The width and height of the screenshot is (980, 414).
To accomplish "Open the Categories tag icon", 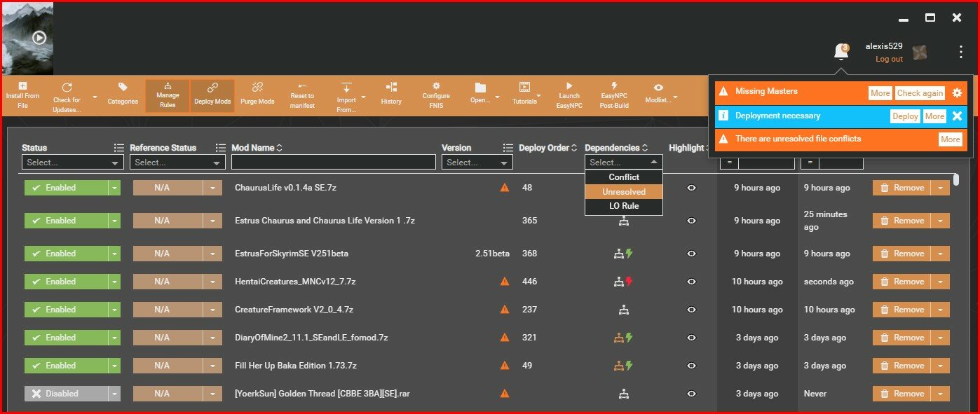I will (x=123, y=87).
